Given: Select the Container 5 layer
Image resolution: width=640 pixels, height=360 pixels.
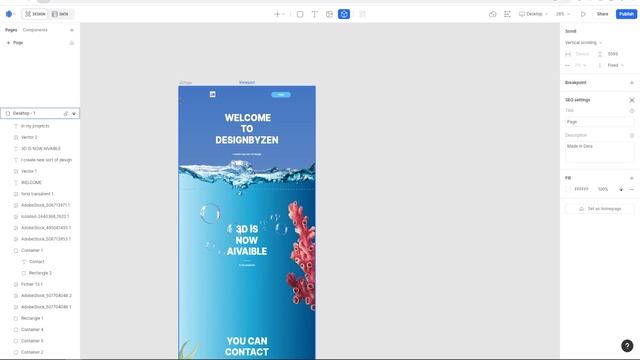Looking at the screenshot, I should click(32, 341).
